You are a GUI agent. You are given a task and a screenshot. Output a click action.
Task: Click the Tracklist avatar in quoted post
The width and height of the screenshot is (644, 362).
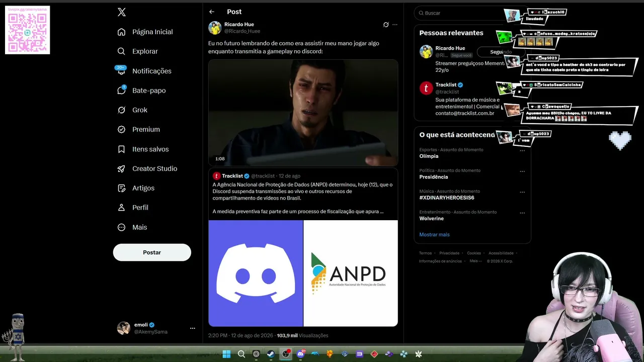[x=216, y=176]
